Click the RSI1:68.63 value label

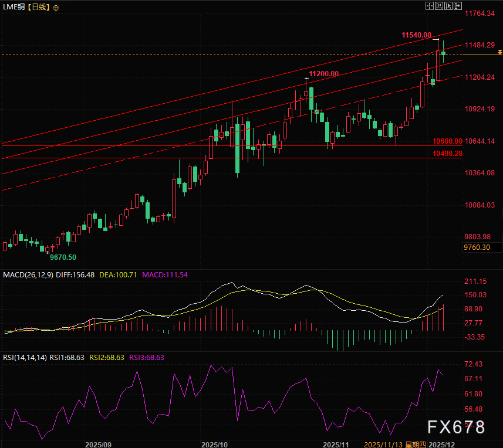tap(67, 357)
